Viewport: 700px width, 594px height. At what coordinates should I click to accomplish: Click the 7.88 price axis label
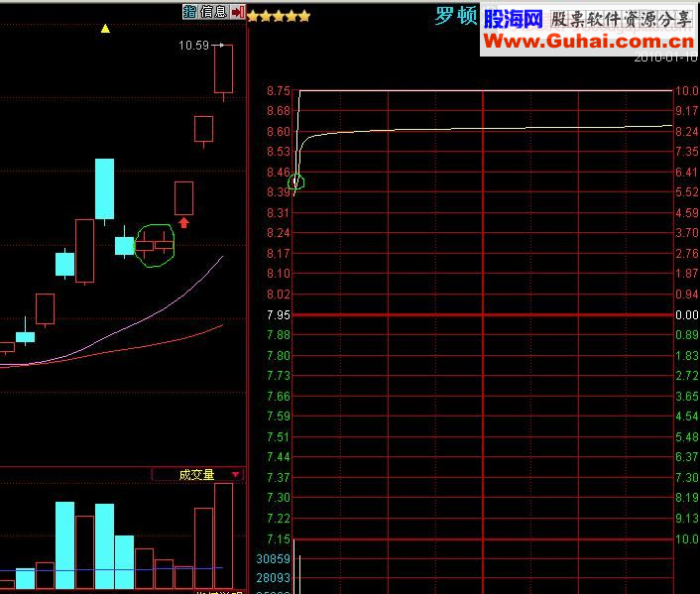pyautogui.click(x=279, y=335)
